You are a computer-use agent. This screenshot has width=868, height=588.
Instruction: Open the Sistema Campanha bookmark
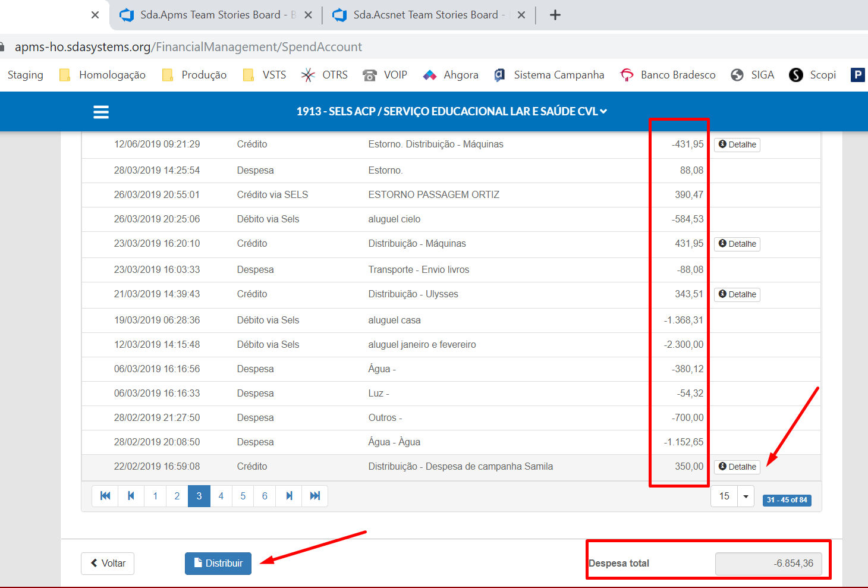pos(549,75)
